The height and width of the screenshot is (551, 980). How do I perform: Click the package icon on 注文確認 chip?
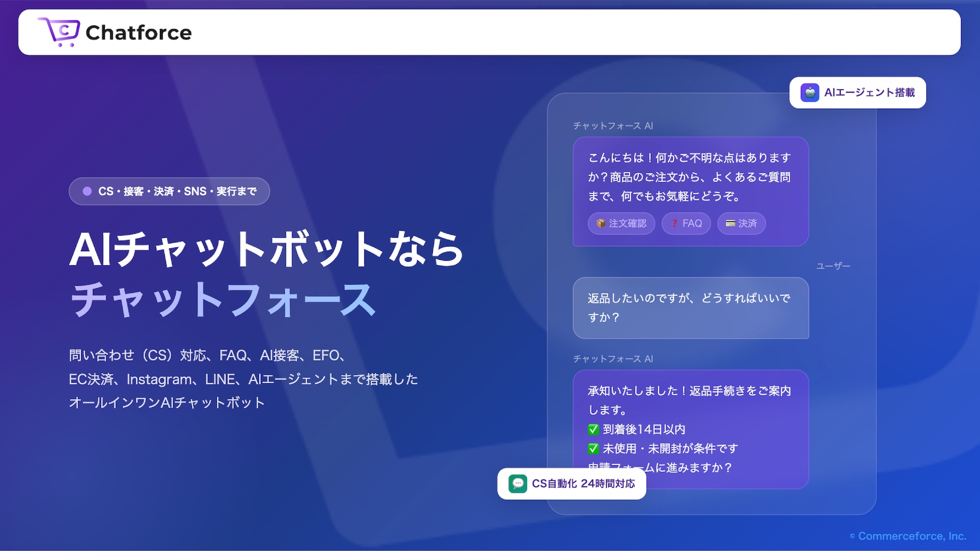(x=601, y=223)
